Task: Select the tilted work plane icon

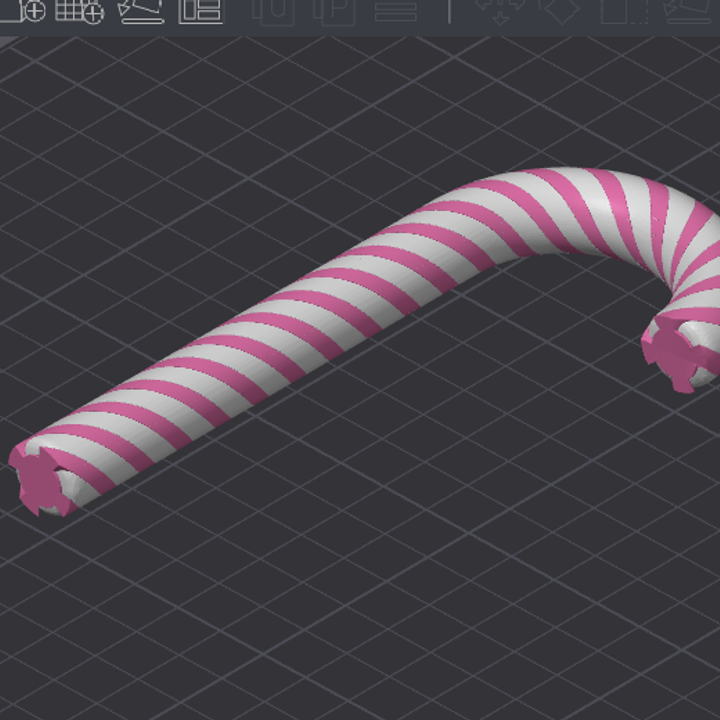Action: point(140,9)
